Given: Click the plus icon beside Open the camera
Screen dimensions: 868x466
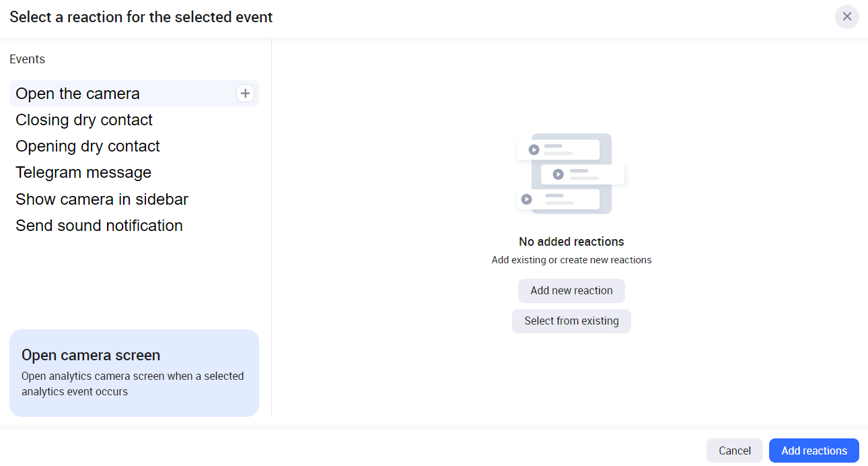Looking at the screenshot, I should click(x=246, y=94).
